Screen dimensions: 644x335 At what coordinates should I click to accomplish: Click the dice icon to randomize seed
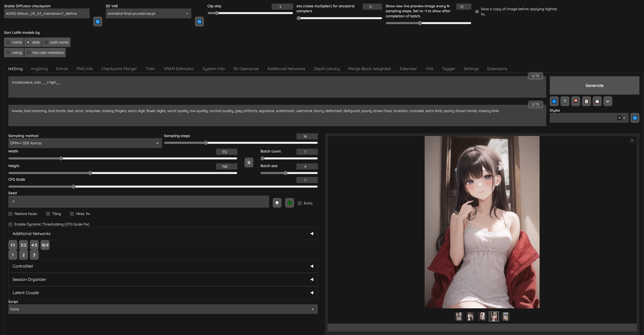pos(277,203)
